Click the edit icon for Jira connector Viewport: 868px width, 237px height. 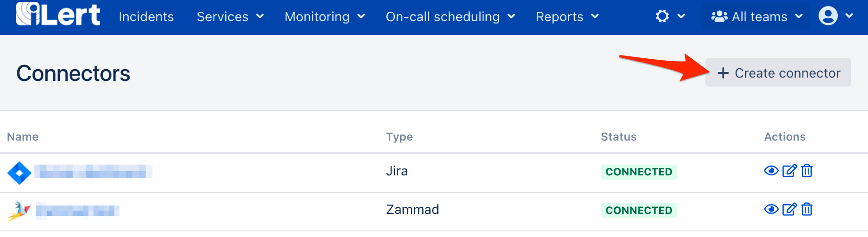point(789,171)
